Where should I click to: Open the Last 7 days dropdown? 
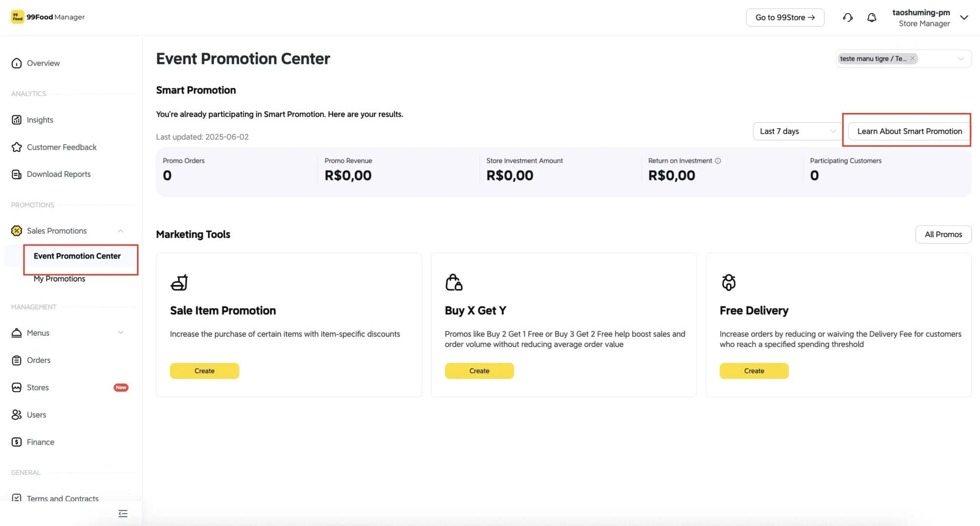point(797,131)
